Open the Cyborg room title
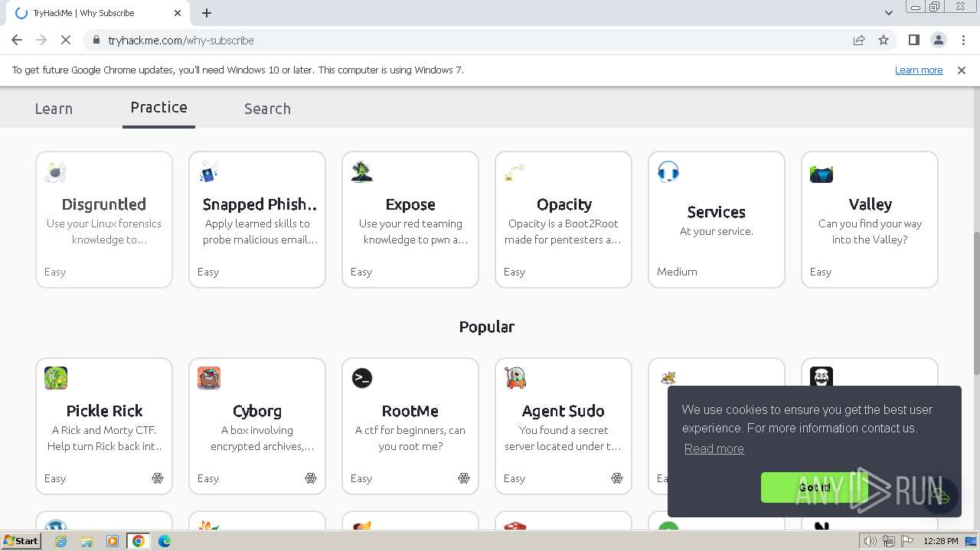Viewport: 980px width, 551px height. [x=257, y=411]
